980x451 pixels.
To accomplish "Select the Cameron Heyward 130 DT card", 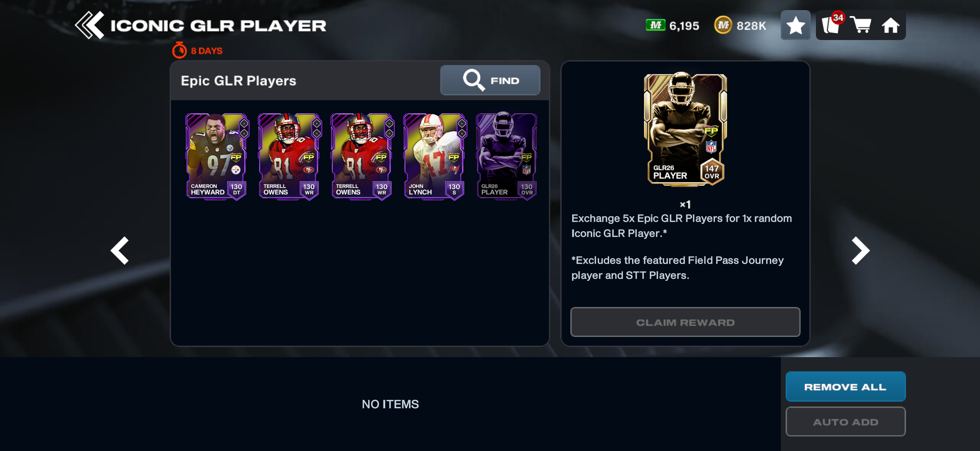I will pyautogui.click(x=217, y=156).
